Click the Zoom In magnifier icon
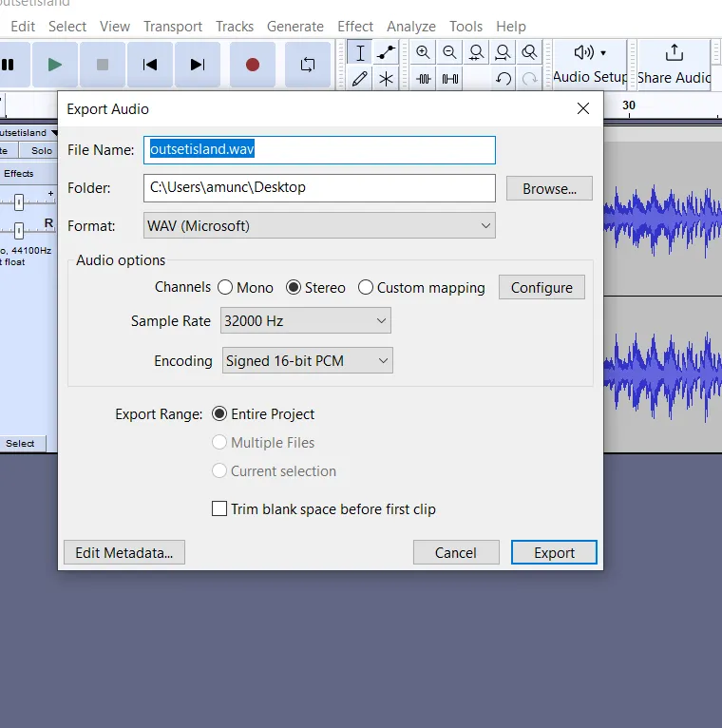The height and width of the screenshot is (728, 722). [x=423, y=52]
